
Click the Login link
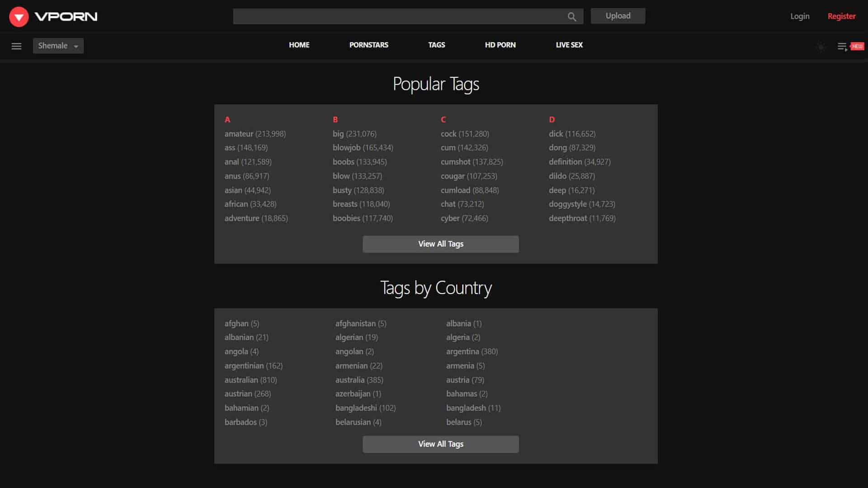tap(799, 16)
